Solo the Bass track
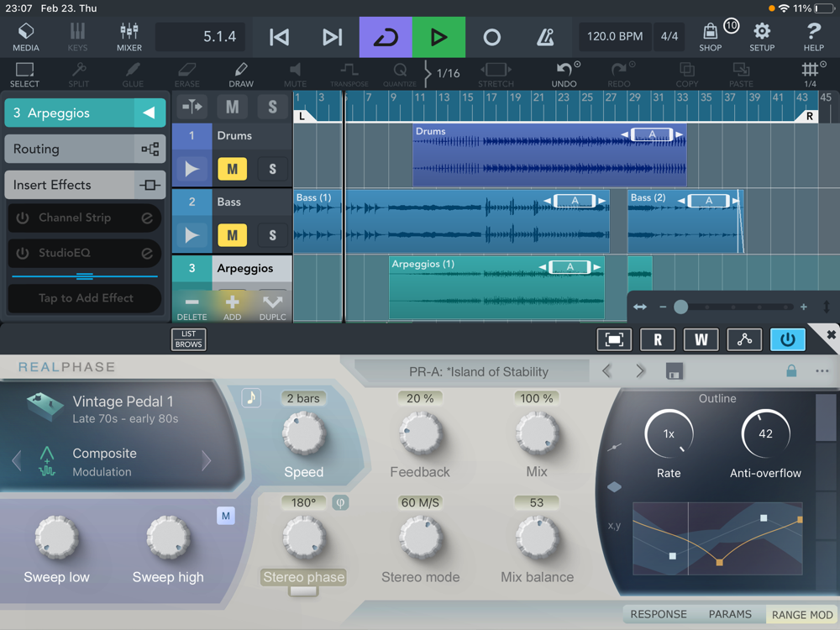This screenshot has width=840, height=630. pos(272,235)
